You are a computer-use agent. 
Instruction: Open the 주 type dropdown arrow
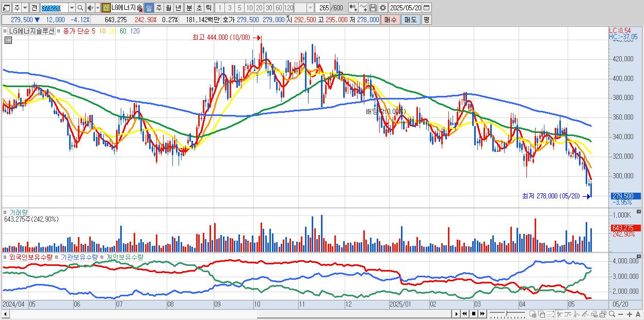pos(25,8)
